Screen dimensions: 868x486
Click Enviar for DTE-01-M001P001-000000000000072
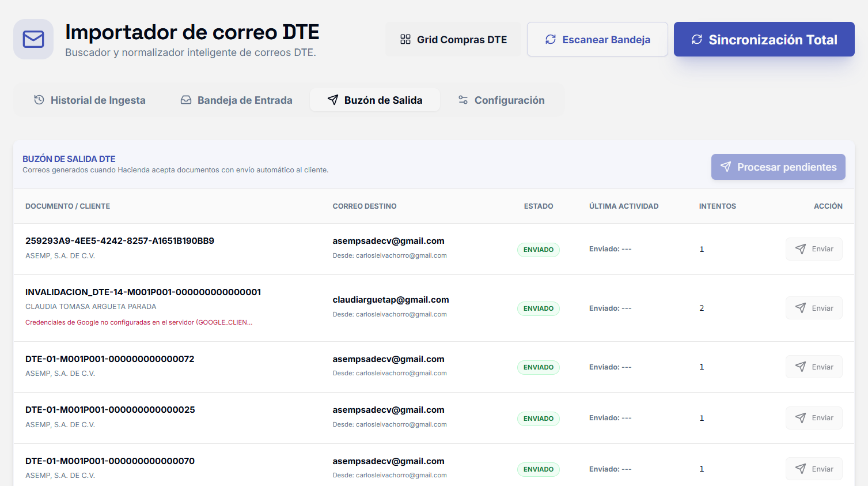(x=814, y=367)
